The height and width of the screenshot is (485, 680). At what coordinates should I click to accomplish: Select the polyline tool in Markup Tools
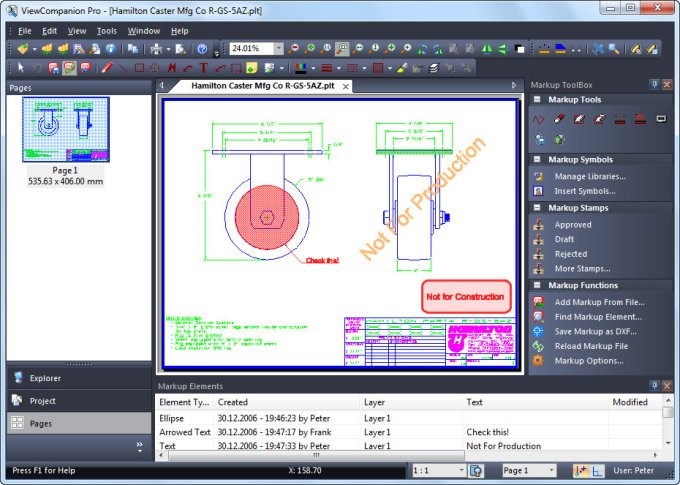point(538,119)
